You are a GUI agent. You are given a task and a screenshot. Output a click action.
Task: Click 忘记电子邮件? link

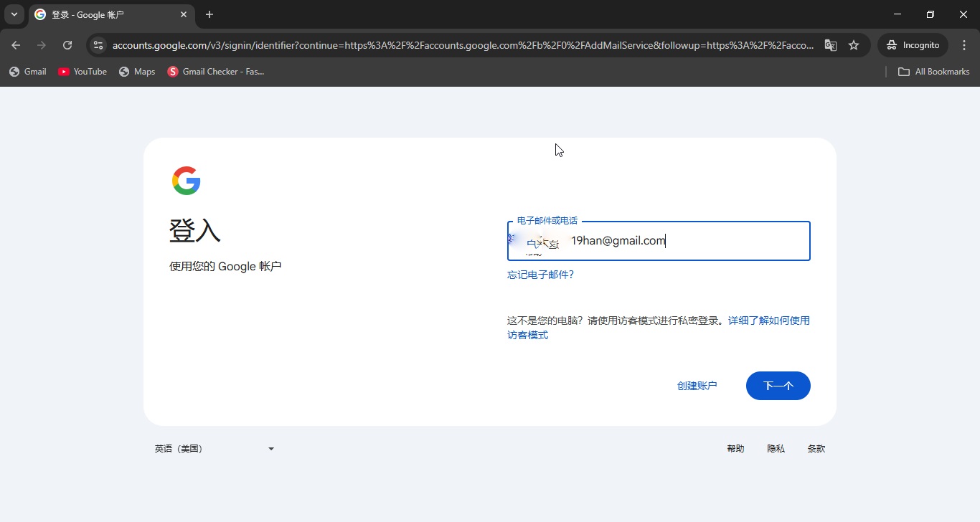point(540,275)
